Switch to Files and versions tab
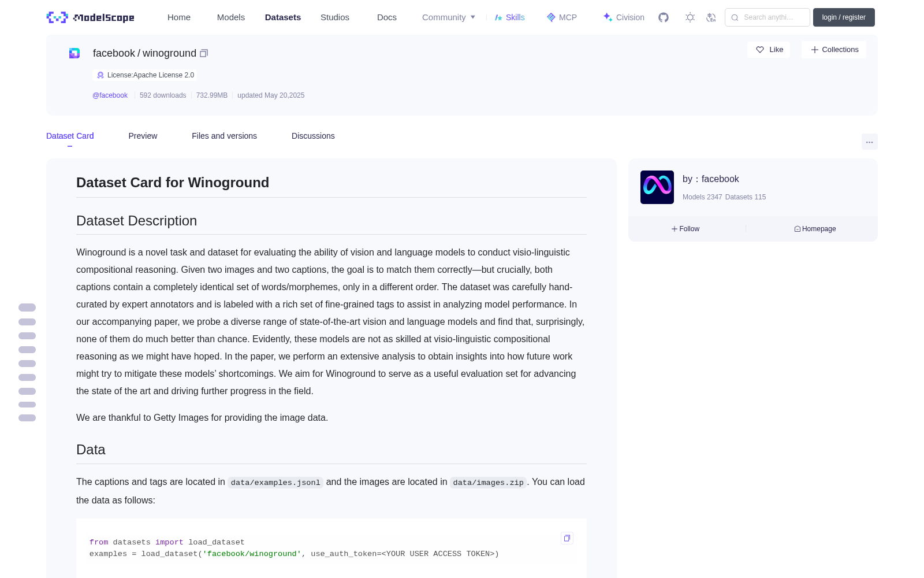Image resolution: width=924 pixels, height=578 pixels. [224, 136]
